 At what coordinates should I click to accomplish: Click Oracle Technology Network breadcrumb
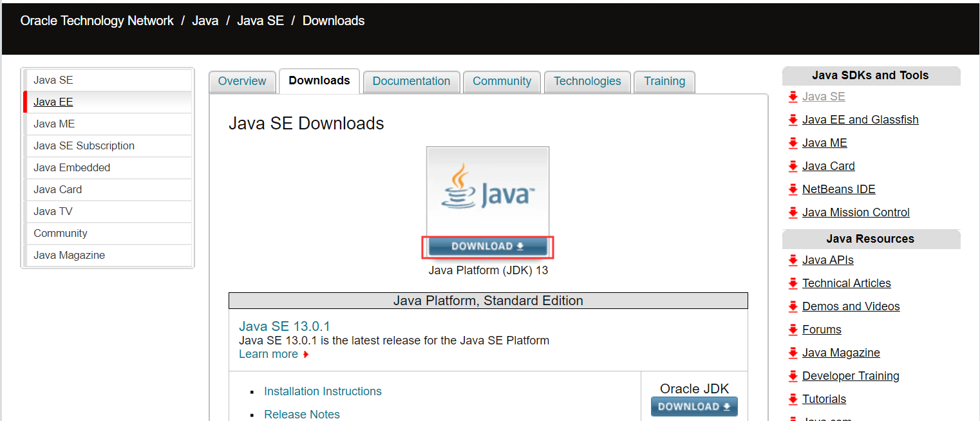[97, 21]
